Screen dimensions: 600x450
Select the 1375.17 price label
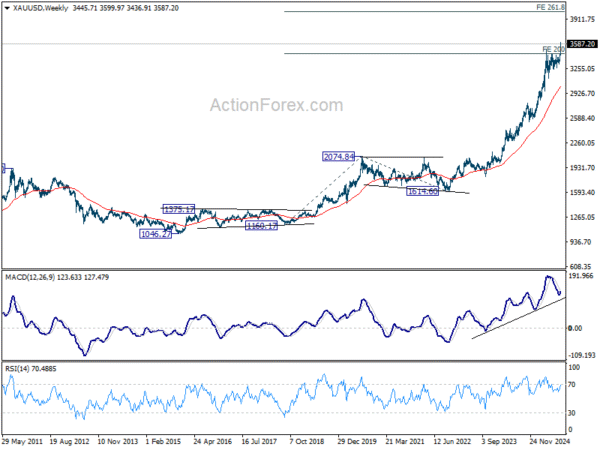point(179,209)
